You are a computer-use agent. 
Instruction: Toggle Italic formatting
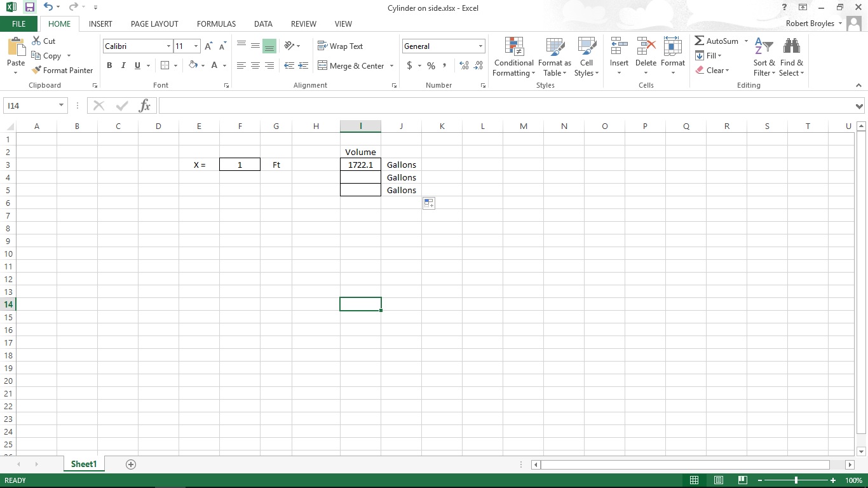(123, 65)
